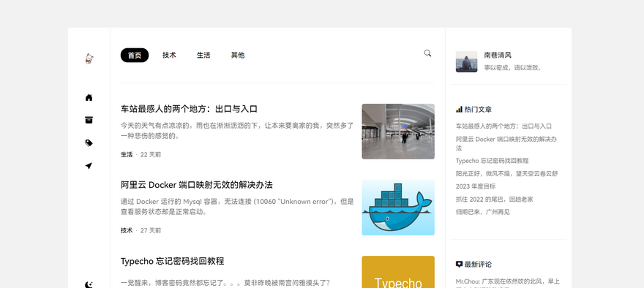Screen dimensions: 644x288
Task: Click the yellow Typecho thumbnail
Action: (x=398, y=272)
